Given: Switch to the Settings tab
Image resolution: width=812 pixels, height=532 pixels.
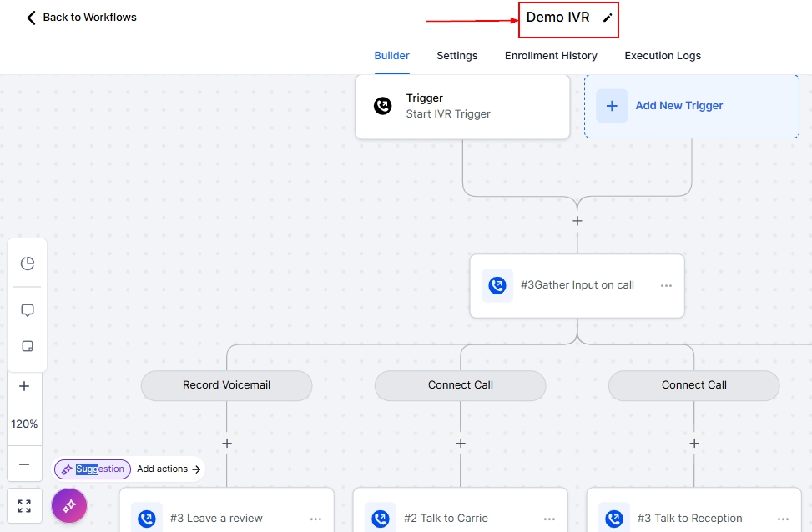Looking at the screenshot, I should click(x=456, y=56).
